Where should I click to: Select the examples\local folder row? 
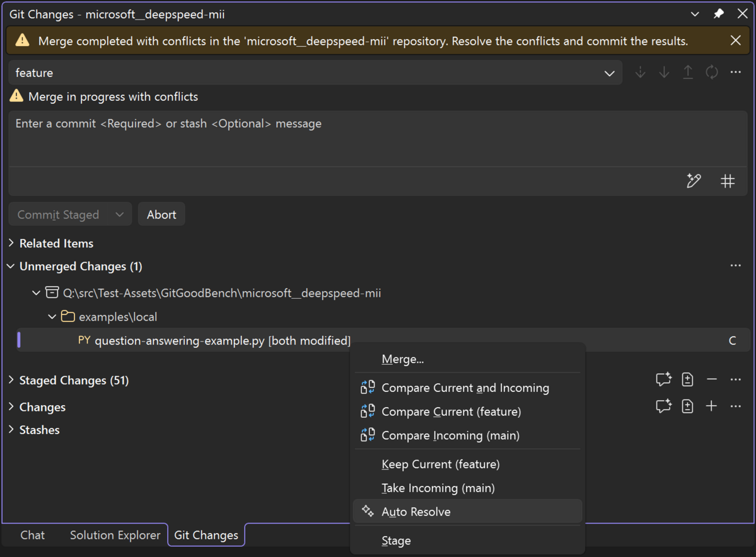point(118,317)
